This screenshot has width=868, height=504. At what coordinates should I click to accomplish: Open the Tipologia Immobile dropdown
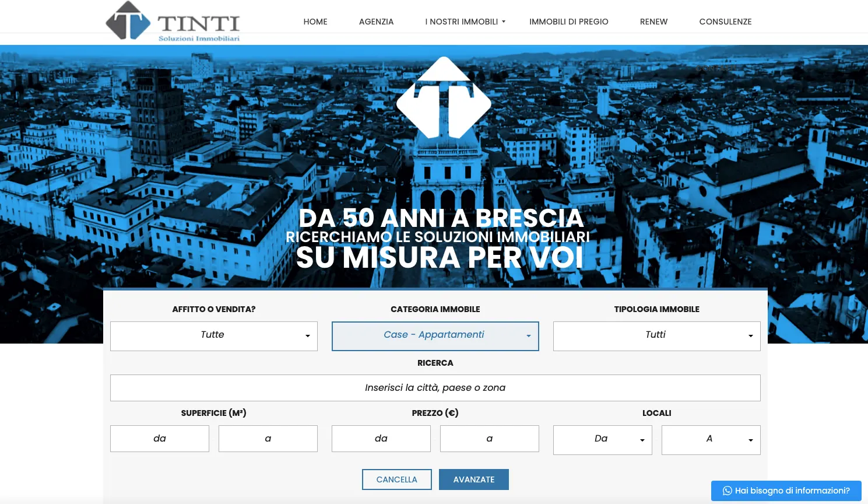point(656,336)
